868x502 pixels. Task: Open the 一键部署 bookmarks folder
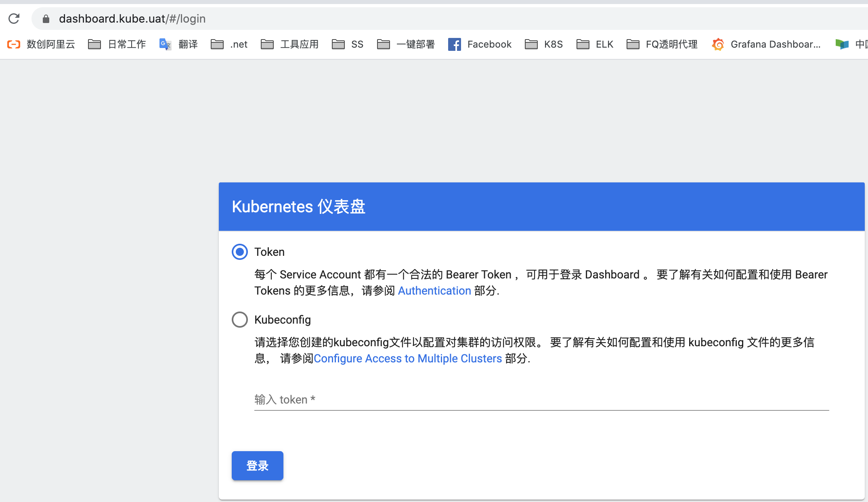405,44
